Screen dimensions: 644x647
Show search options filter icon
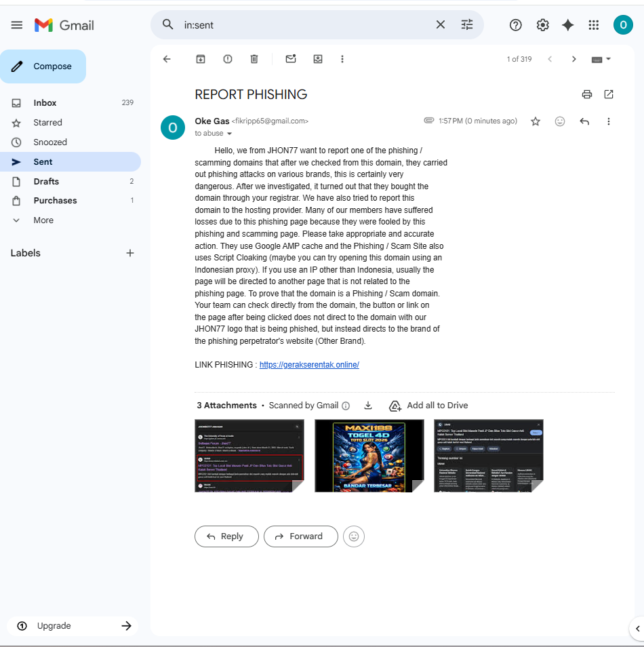click(x=466, y=25)
